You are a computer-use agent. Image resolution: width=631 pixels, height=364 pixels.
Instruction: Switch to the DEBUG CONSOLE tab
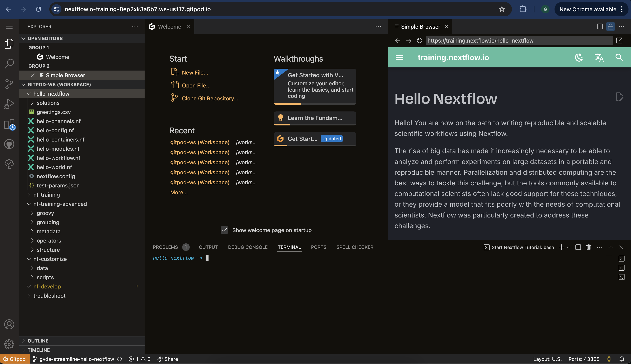pos(248,247)
